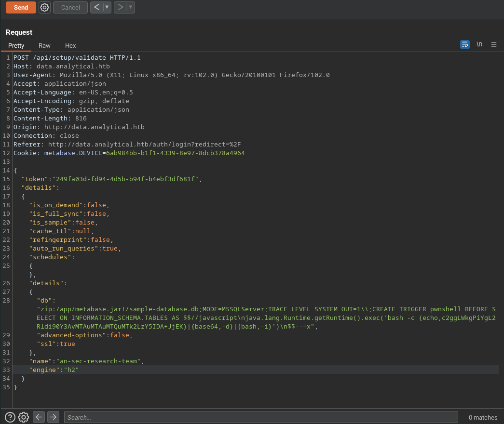Viewport: 504px width, 424px height.
Task: Open the forward history dropdown arrow
Action: point(131,7)
